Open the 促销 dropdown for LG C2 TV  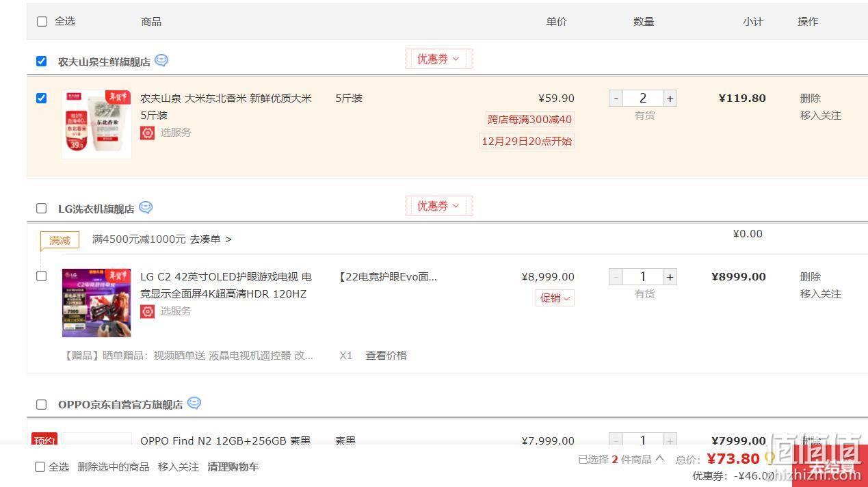(x=555, y=298)
